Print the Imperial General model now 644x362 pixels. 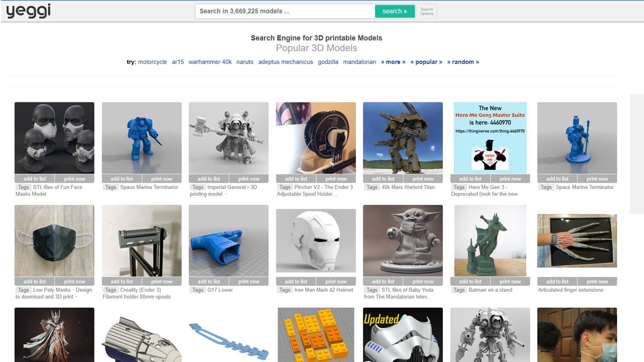tap(249, 179)
